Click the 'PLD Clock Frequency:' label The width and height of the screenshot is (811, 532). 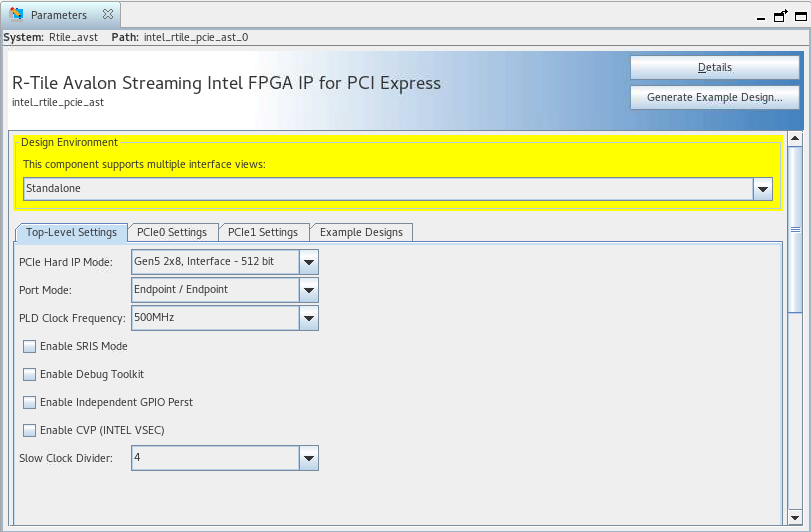coord(72,318)
